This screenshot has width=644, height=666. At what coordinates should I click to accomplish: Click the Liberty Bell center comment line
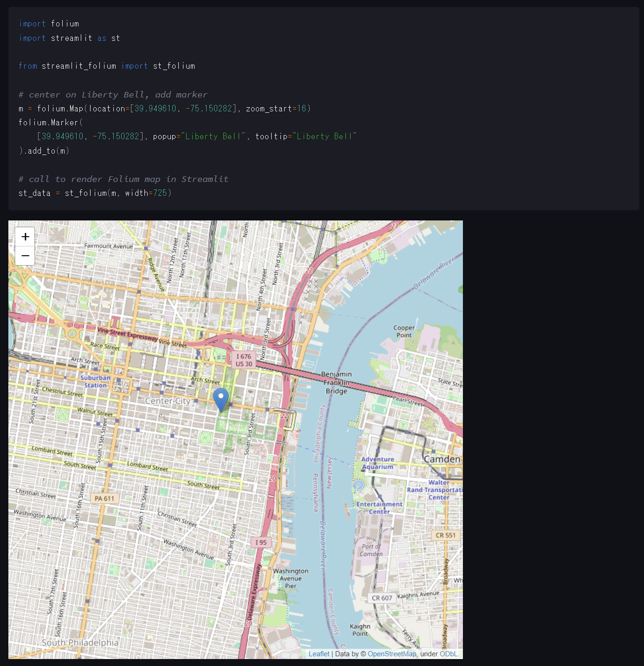pyautogui.click(x=113, y=95)
